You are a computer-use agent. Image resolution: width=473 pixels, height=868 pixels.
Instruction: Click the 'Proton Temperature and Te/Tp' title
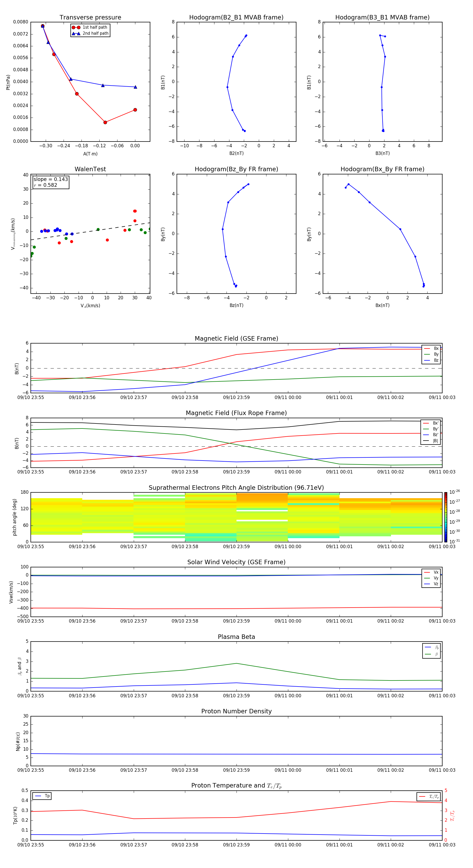(x=236, y=785)
